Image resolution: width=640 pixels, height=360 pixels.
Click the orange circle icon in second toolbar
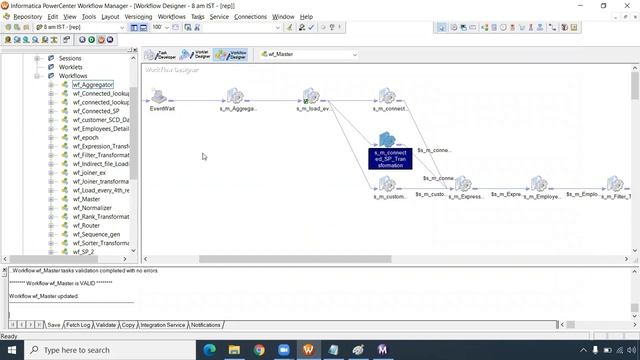(x=101, y=40)
